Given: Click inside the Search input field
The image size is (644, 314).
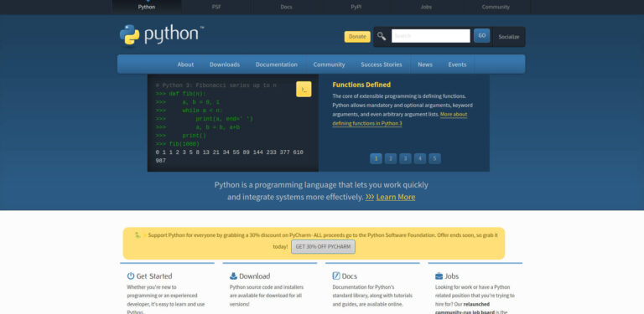Looking at the screenshot, I should pos(431,36).
